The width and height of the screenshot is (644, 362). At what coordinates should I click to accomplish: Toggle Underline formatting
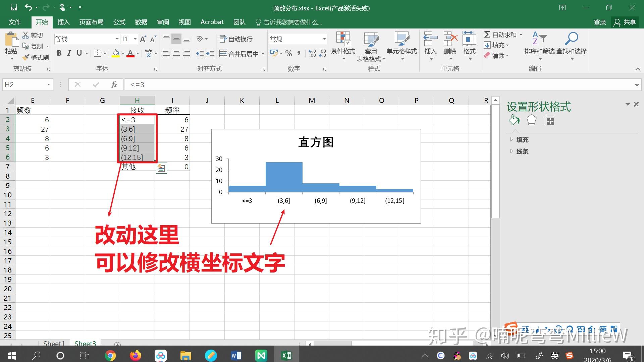[79, 53]
